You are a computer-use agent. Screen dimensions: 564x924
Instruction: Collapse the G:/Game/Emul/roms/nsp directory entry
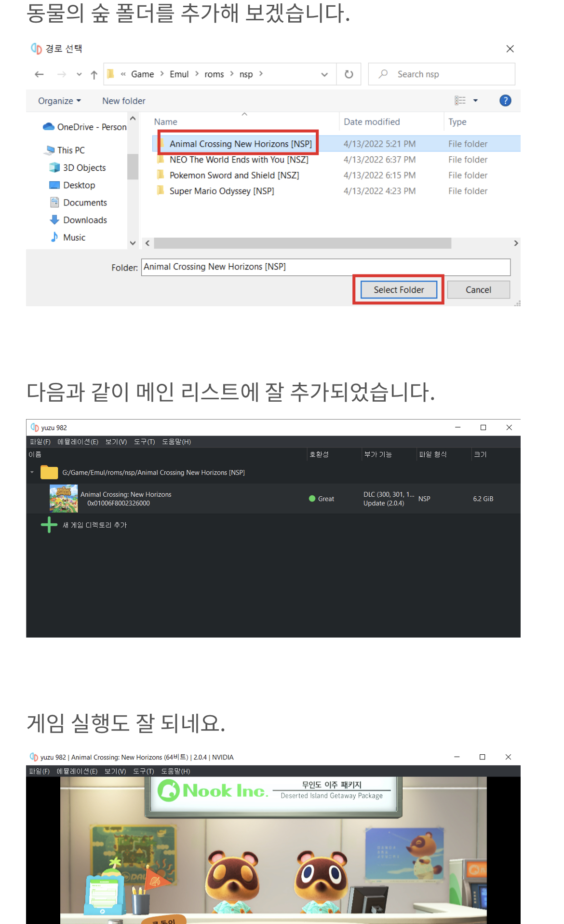pyautogui.click(x=32, y=472)
